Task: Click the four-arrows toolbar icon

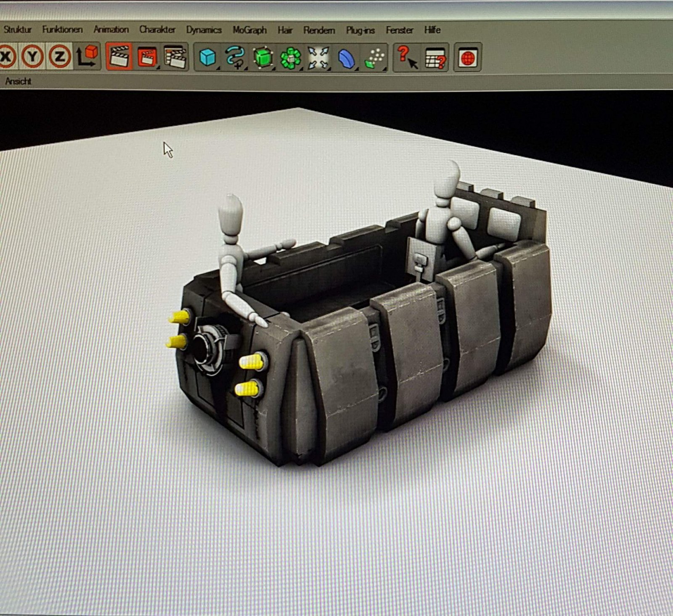Action: click(x=318, y=58)
